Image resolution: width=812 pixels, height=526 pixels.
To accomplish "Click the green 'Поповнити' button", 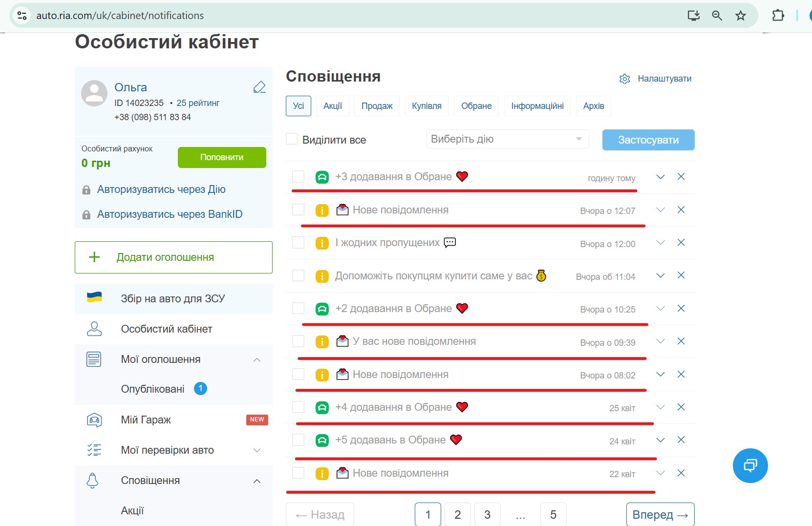I will tap(222, 157).
